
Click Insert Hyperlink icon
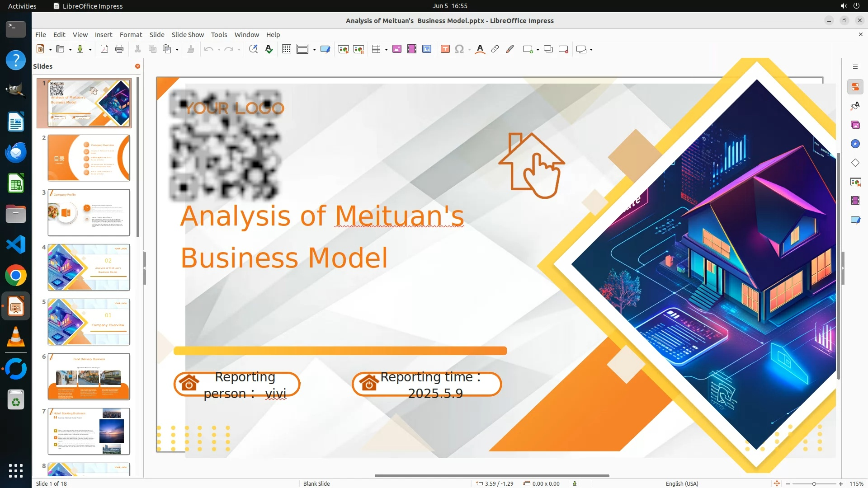click(495, 49)
